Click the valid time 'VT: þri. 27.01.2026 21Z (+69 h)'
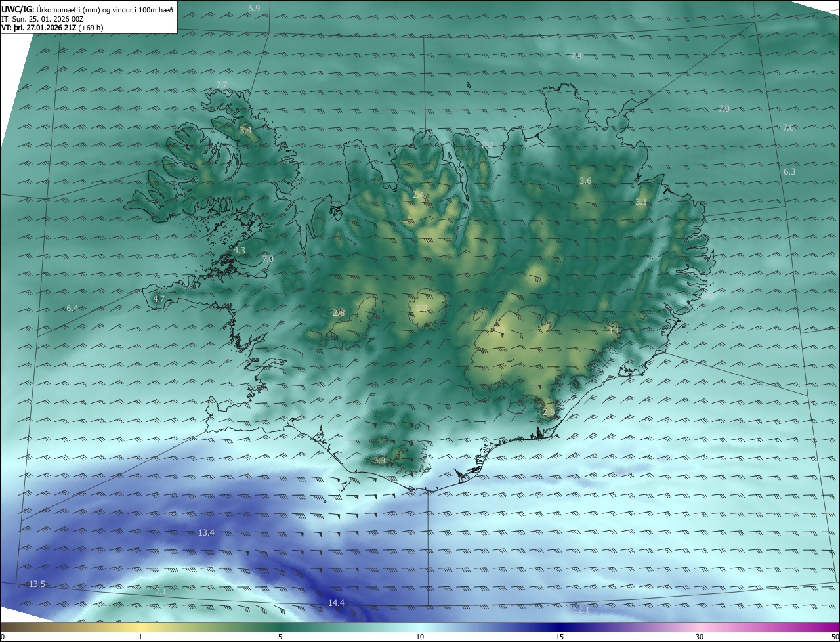The height and width of the screenshot is (642, 840). click(x=52, y=28)
